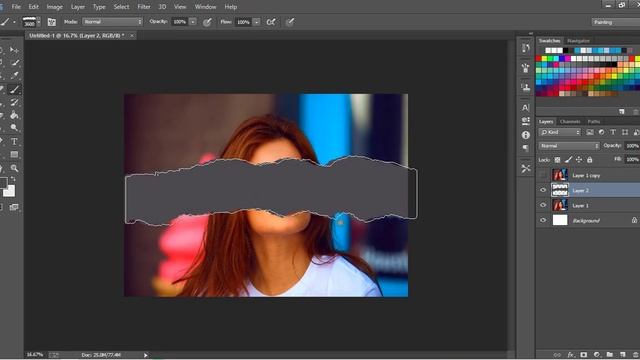The image size is (640, 360).
Task: Select the Zoom tool
Action: (15, 168)
